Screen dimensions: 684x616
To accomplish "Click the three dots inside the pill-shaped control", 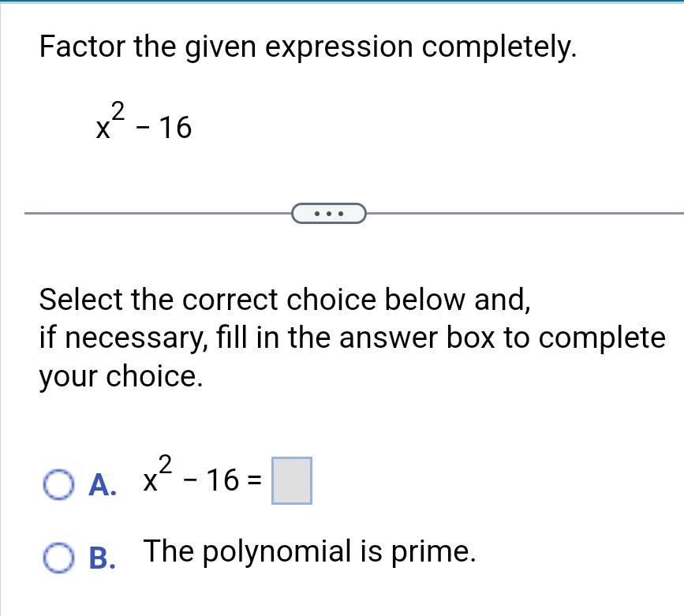I will click(x=328, y=212).
